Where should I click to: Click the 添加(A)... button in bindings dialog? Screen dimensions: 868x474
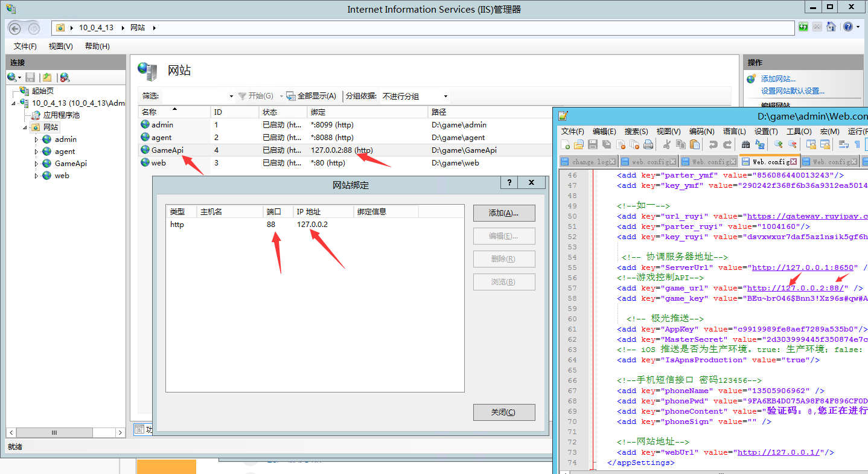[x=504, y=213]
